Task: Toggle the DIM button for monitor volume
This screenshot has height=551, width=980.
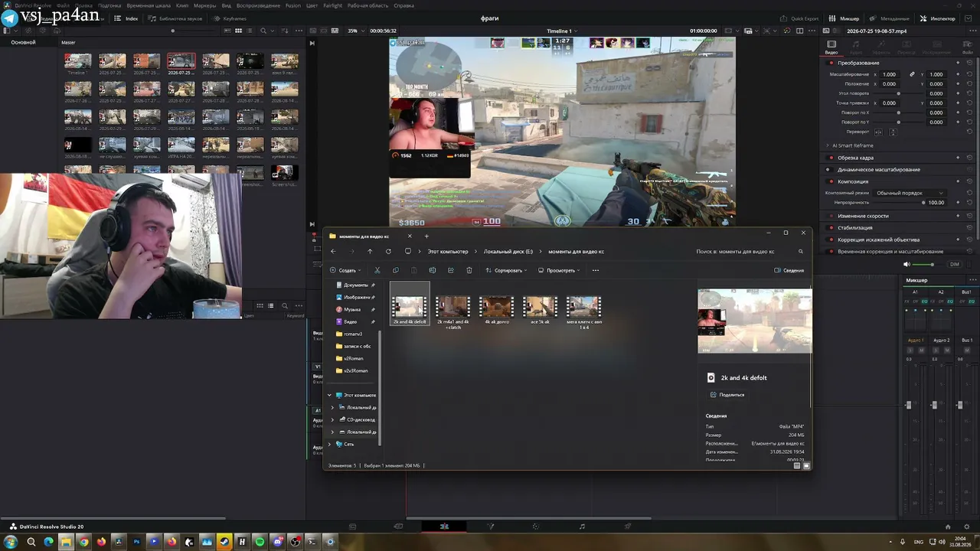Action: pos(954,264)
